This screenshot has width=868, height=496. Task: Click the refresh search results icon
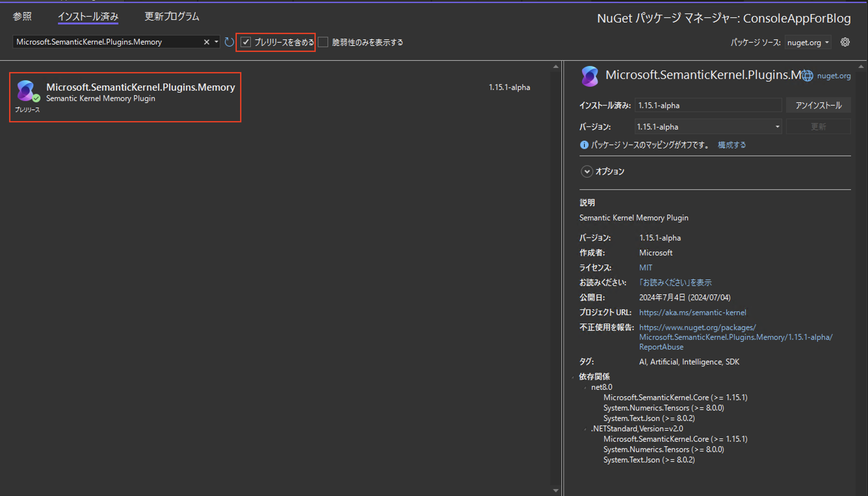229,42
